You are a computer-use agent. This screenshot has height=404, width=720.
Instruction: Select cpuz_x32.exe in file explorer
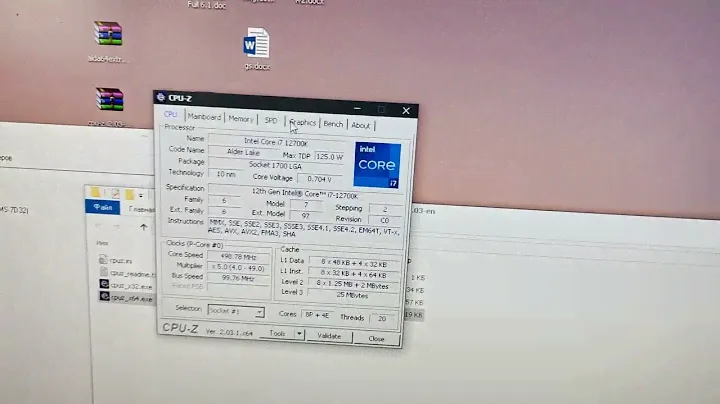coord(119,284)
